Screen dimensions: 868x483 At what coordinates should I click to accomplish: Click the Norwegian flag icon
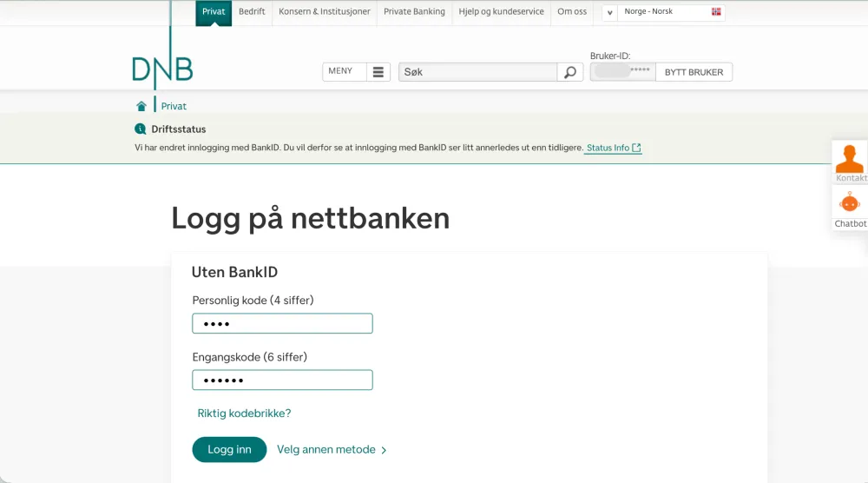pyautogui.click(x=716, y=12)
